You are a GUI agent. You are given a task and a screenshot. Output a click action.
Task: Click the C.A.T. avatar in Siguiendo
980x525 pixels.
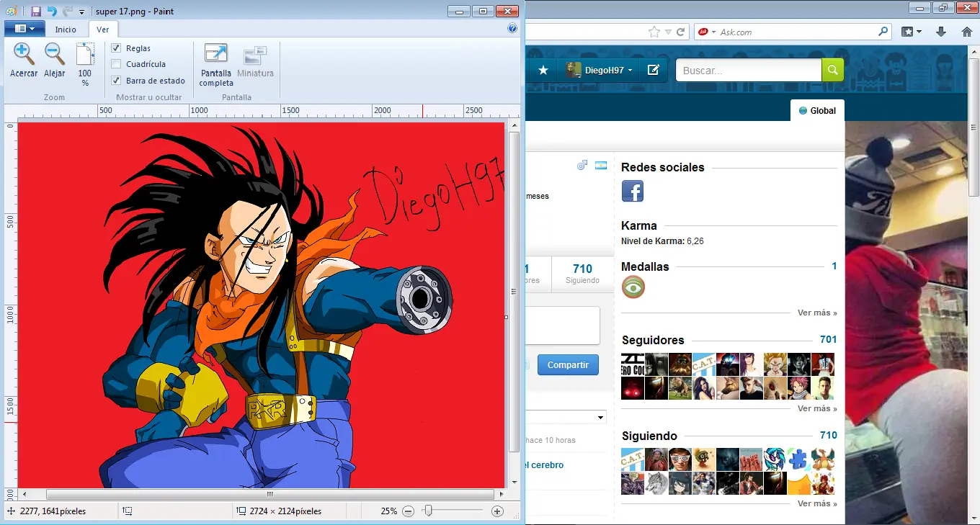tap(632, 459)
